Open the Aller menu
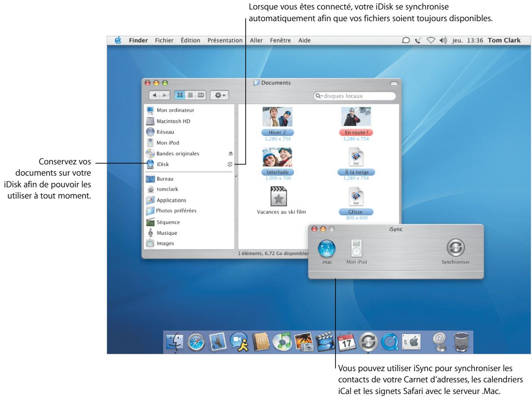Image resolution: width=532 pixels, height=397 pixels. click(256, 41)
